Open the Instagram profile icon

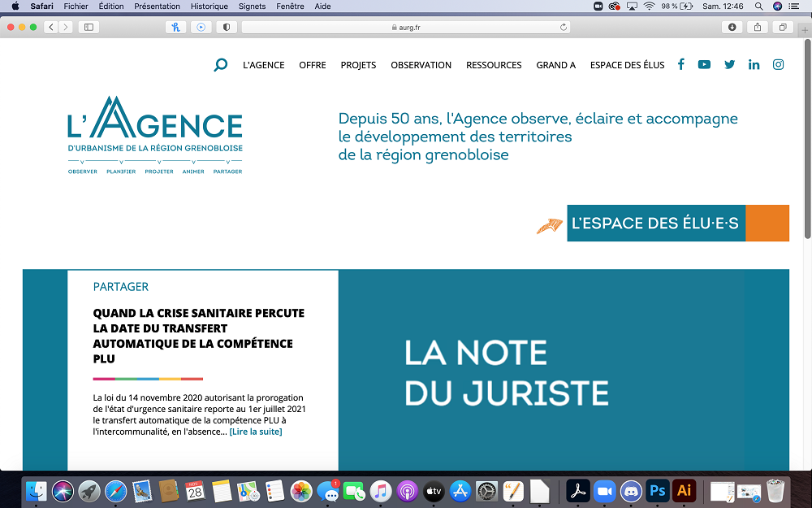click(x=779, y=64)
